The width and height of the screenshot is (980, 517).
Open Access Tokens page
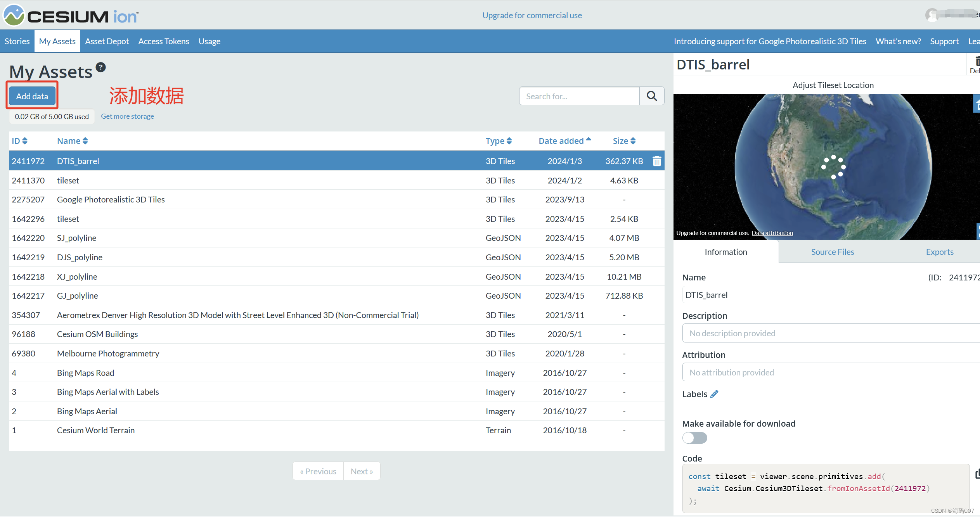pos(164,41)
